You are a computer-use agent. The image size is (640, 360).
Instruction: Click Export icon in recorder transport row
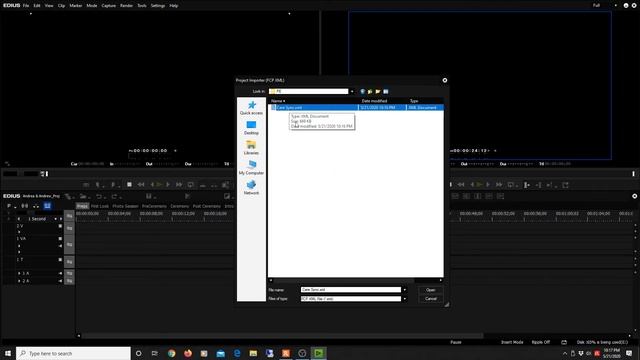pos(565,185)
